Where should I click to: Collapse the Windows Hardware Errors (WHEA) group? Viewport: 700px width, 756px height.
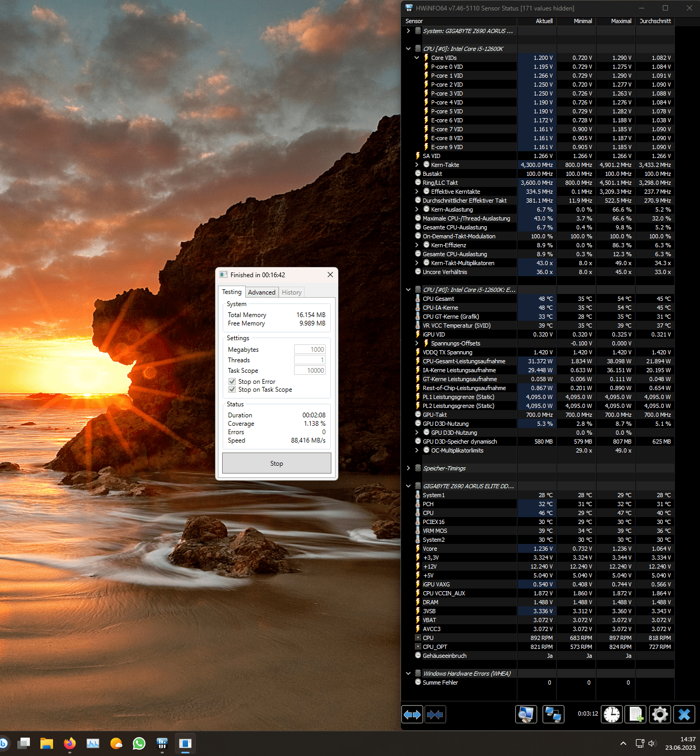tap(409, 674)
